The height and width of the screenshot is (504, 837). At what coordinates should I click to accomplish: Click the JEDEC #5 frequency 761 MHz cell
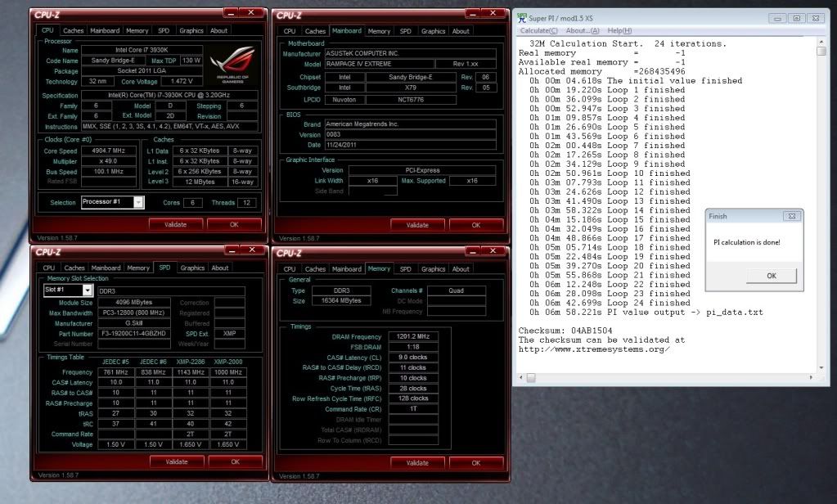click(x=116, y=372)
